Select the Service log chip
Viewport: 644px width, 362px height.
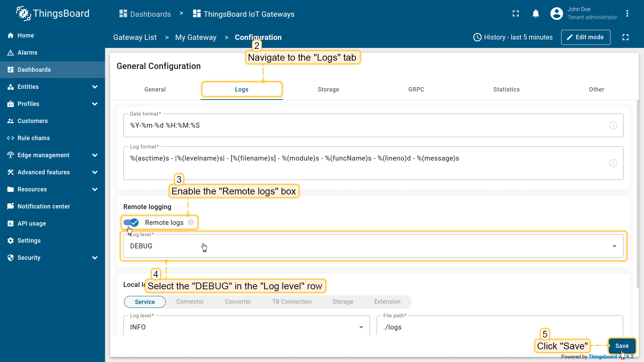(x=145, y=302)
